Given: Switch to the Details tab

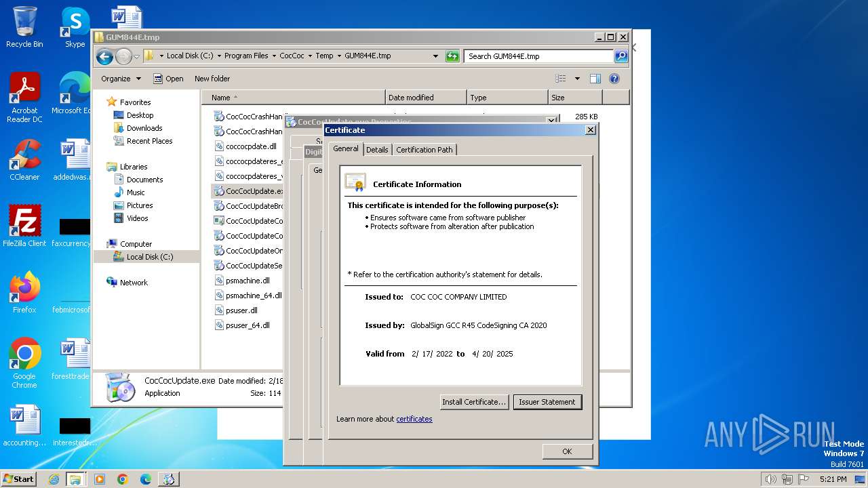Looking at the screenshot, I should pyautogui.click(x=377, y=150).
